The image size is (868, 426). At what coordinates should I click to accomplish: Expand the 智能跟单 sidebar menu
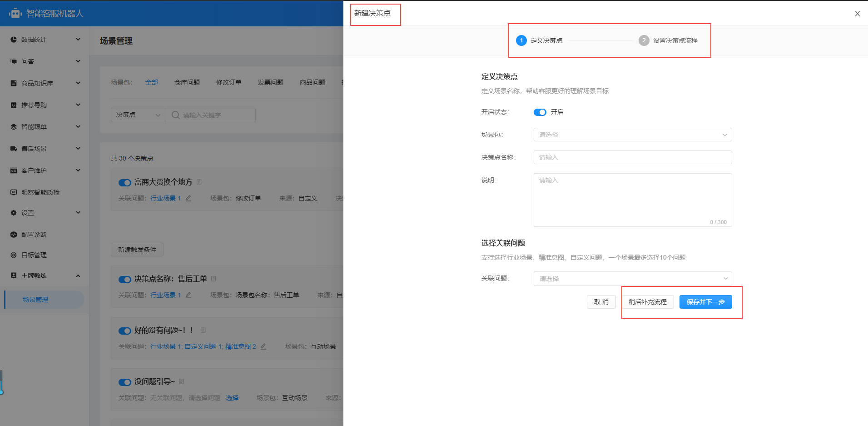click(78, 127)
